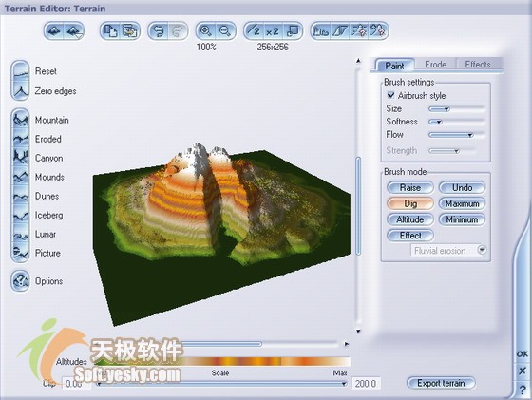Activate the Raise brush mode
The image size is (532, 400).
410,187
